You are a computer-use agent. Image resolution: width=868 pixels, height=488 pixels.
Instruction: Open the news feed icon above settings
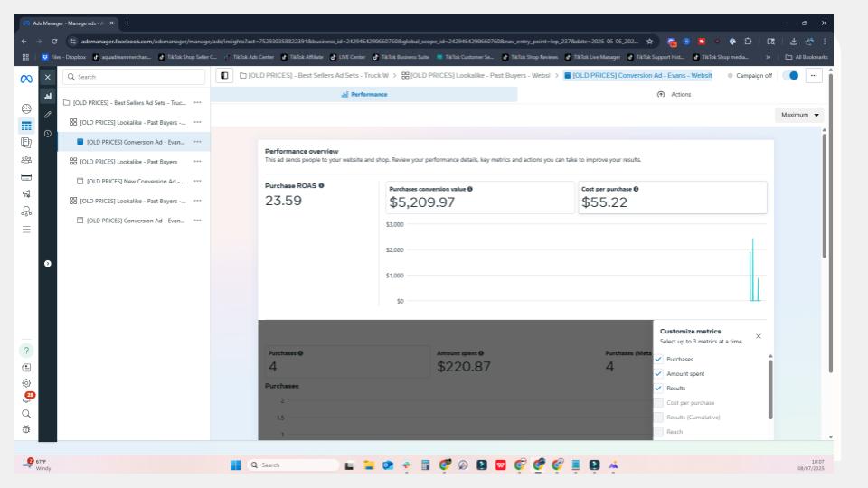tap(26, 368)
